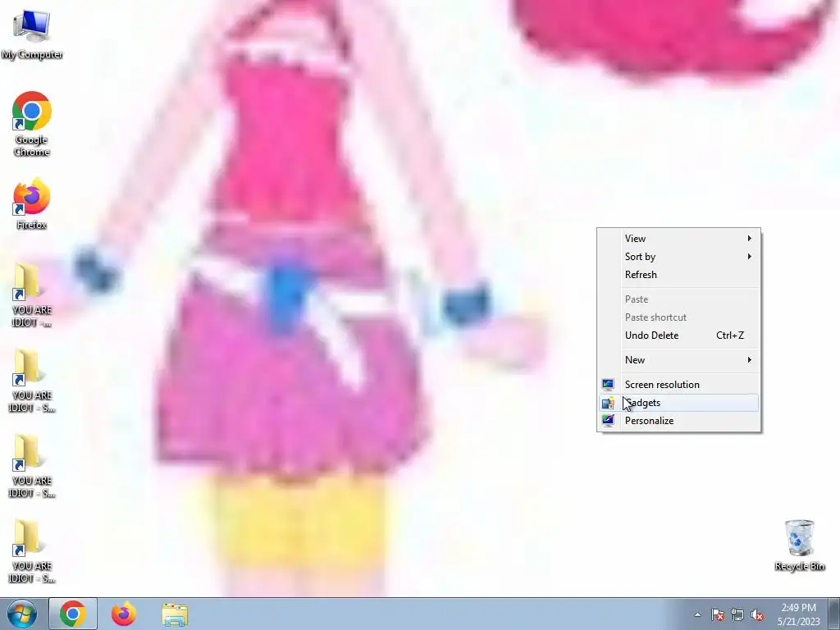840x630 pixels.
Task: Click Google Chrome in the taskbar
Action: click(73, 614)
